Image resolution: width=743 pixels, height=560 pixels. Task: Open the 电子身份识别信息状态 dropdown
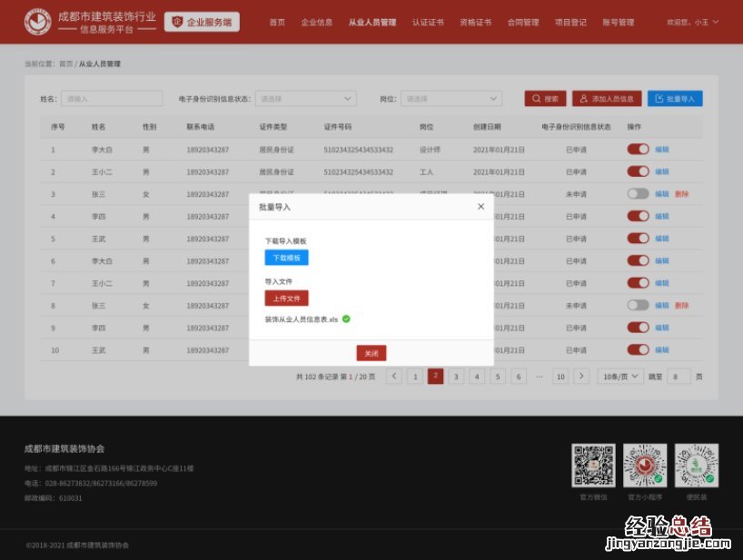click(305, 98)
